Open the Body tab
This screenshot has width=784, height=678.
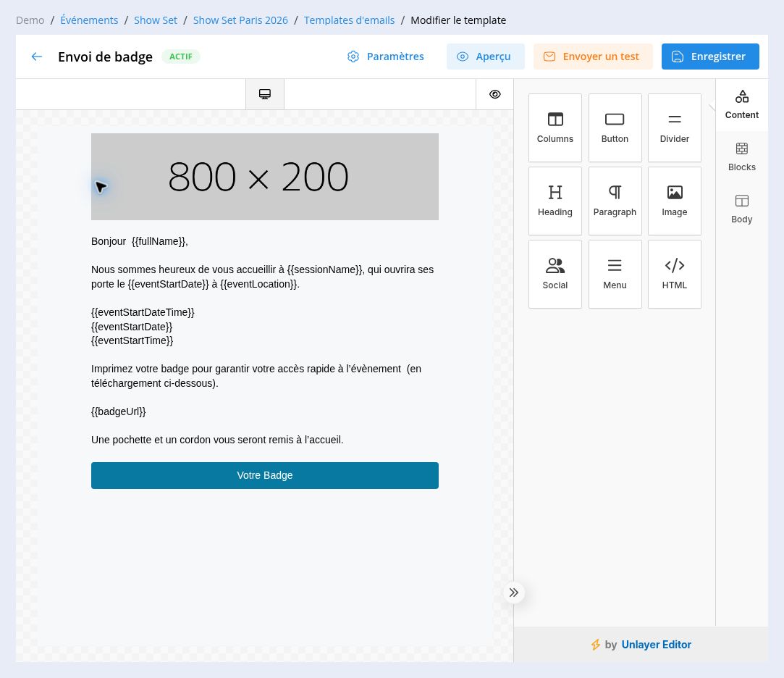click(741, 209)
